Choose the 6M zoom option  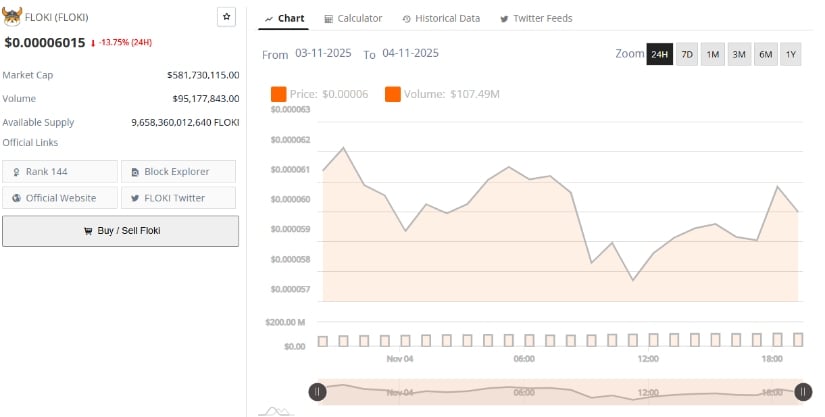pos(765,54)
